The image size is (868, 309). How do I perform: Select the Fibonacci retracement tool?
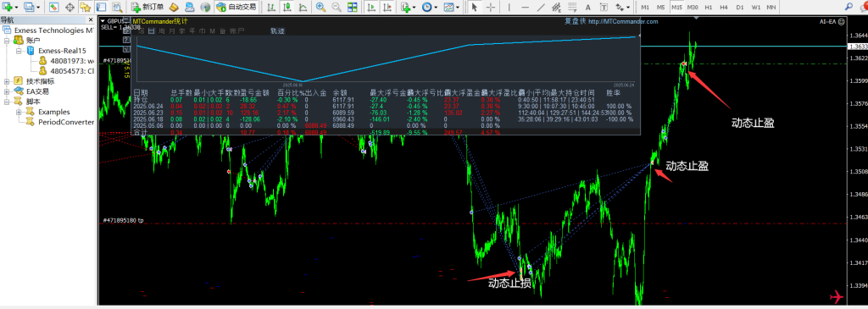572,7
